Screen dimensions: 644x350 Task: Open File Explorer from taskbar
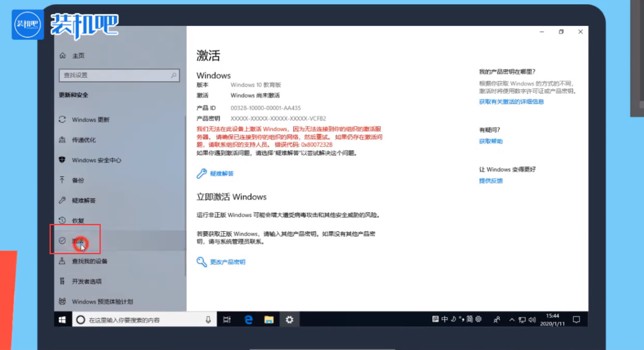(269, 320)
